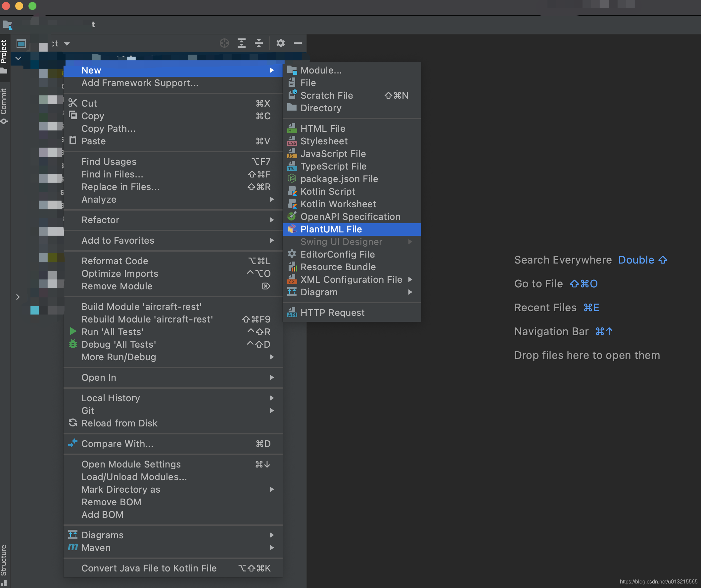701x588 pixels.
Task: Create new Scratch File
Action: pos(326,95)
